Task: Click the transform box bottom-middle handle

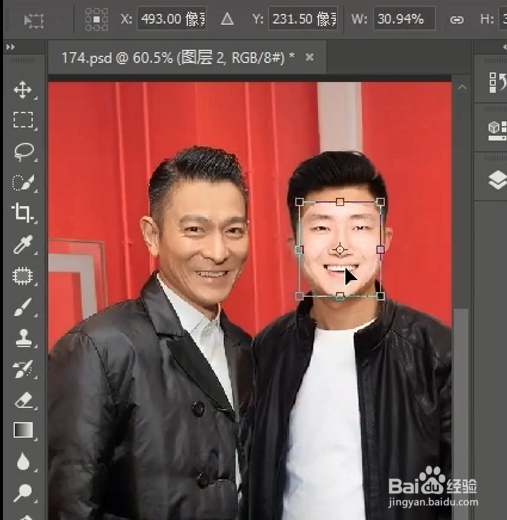Action: click(x=340, y=296)
